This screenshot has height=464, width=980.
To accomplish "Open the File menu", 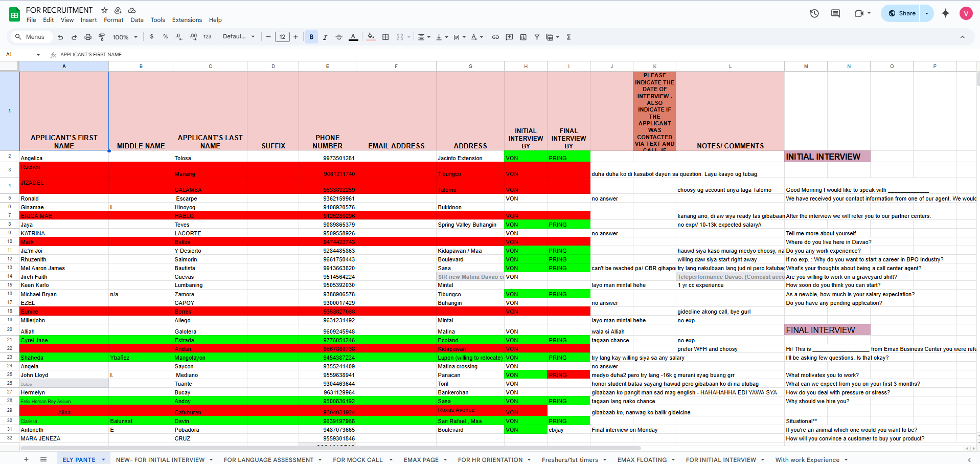I will tap(31, 20).
